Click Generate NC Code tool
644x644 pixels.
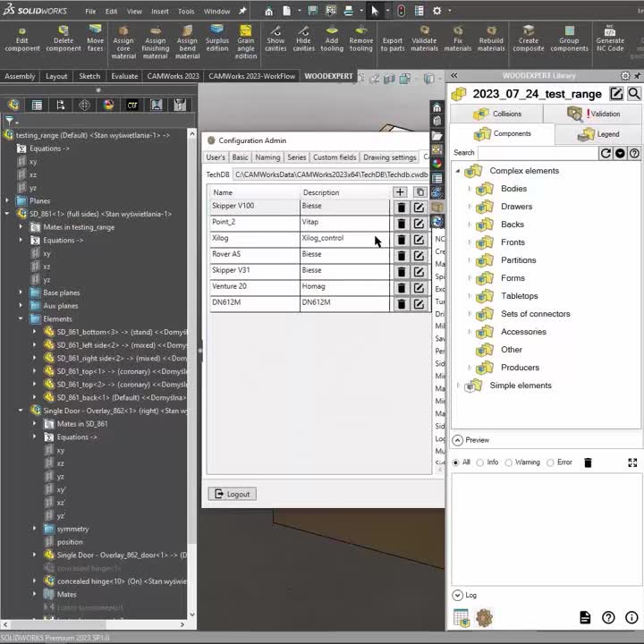click(x=610, y=40)
